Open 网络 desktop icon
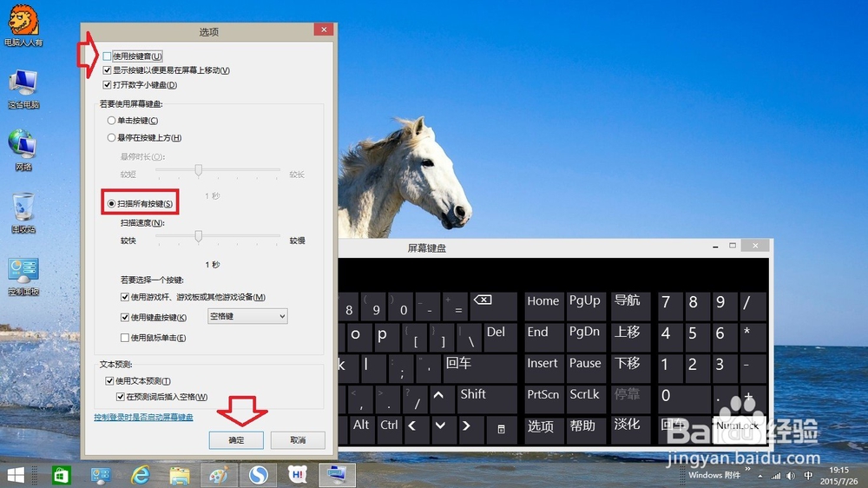 click(23, 151)
